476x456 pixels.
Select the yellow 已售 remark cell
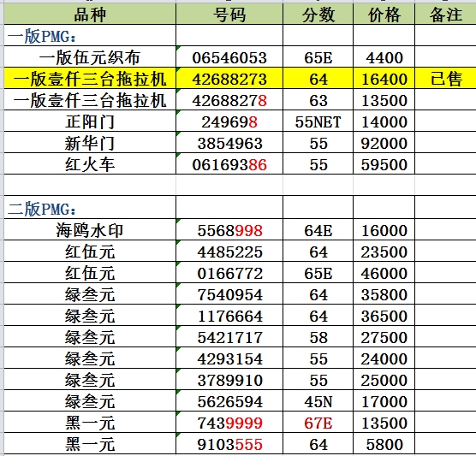(445, 78)
